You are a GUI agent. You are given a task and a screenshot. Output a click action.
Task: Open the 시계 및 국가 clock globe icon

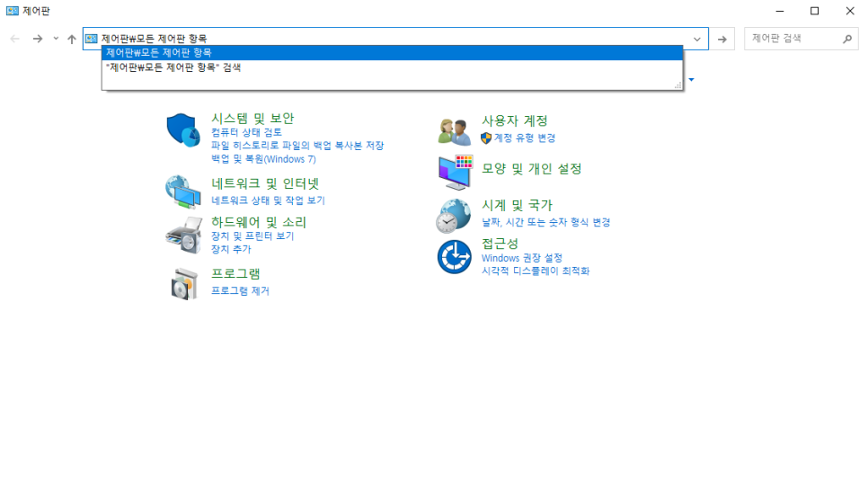[454, 216]
